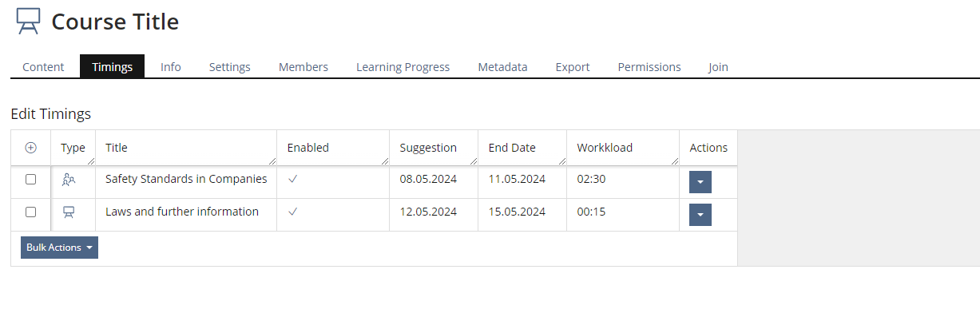
Task: Open the Members tab
Action: [303, 67]
